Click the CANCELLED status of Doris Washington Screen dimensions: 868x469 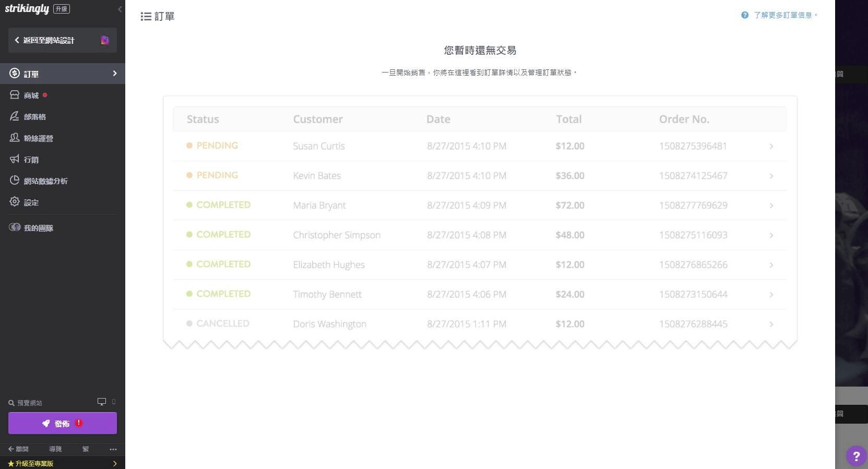point(218,324)
